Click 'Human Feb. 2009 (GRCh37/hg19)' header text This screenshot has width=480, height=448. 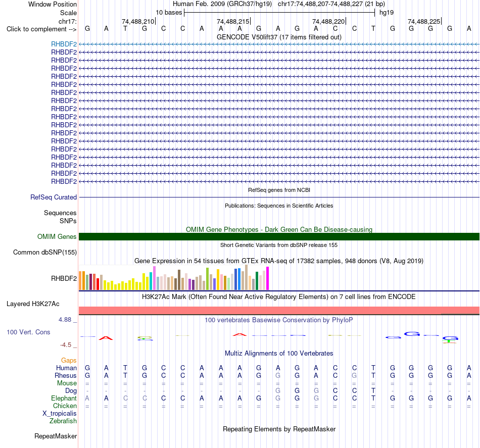point(222,4)
